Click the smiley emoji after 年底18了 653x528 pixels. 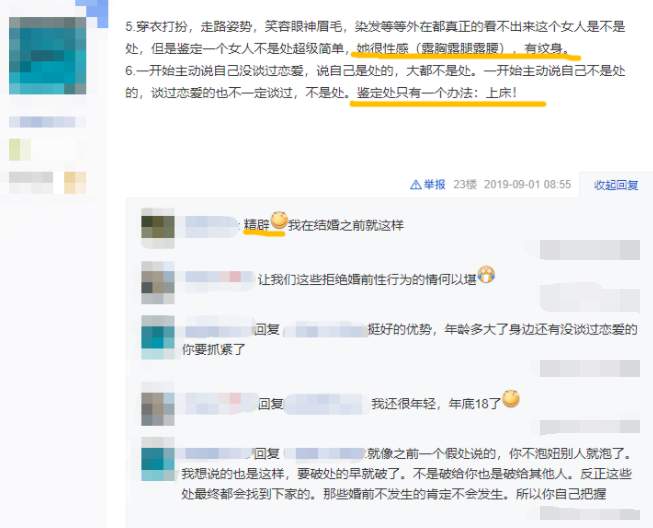point(511,399)
